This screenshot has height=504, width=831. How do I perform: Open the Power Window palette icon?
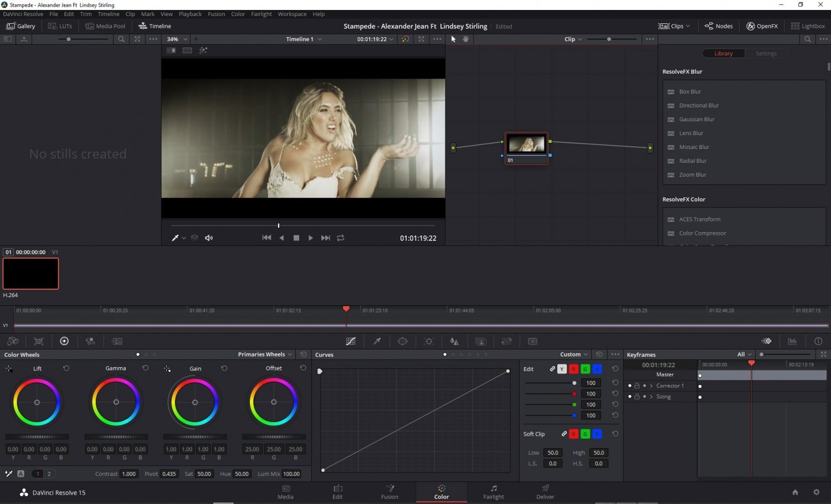tap(403, 341)
